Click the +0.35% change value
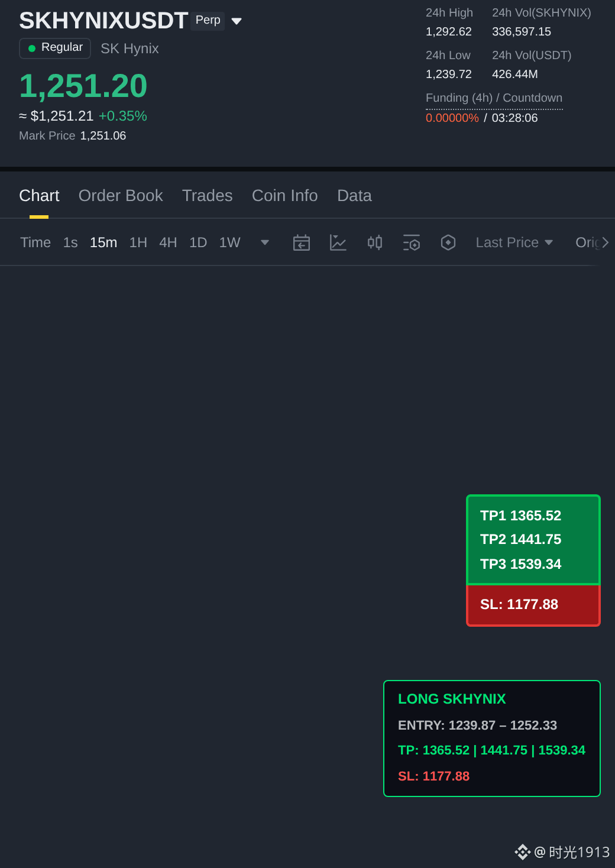 (123, 116)
